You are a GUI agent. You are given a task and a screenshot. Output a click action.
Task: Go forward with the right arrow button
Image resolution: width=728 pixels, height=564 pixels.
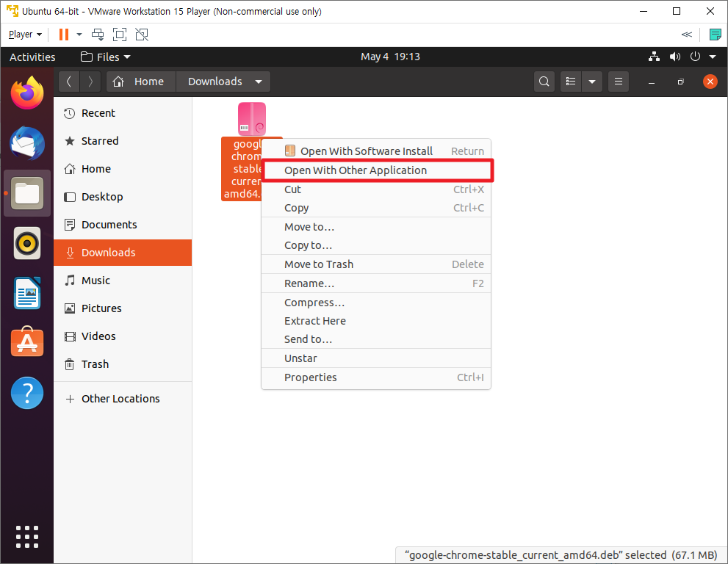click(90, 82)
